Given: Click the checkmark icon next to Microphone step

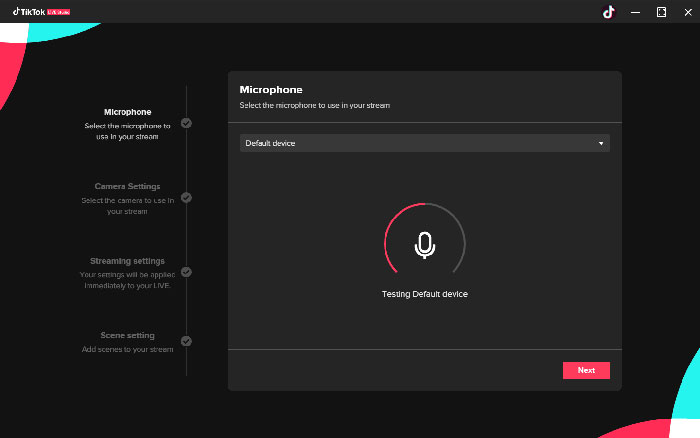Looking at the screenshot, I should point(187,124).
